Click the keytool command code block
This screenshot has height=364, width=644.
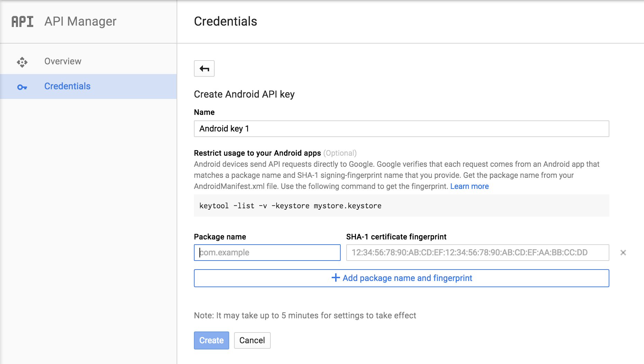(x=401, y=206)
